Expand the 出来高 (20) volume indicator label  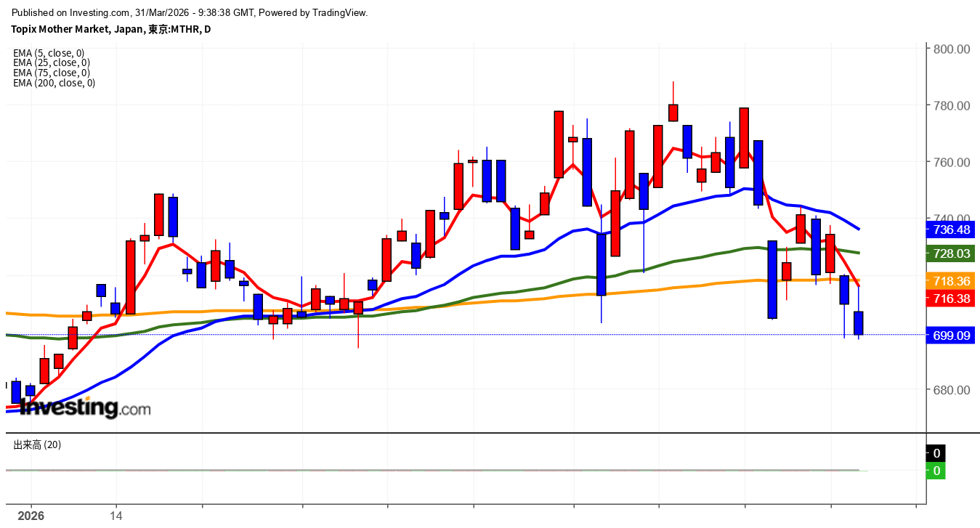tap(37, 444)
